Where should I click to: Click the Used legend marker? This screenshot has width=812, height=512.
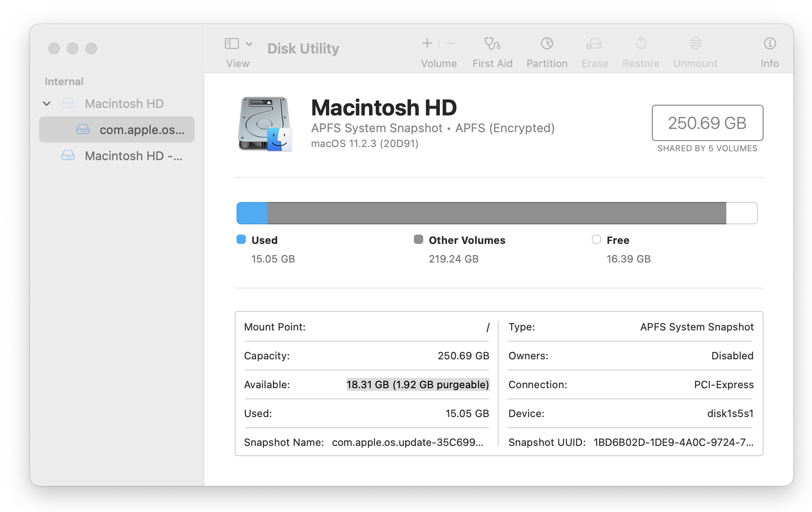pos(241,240)
